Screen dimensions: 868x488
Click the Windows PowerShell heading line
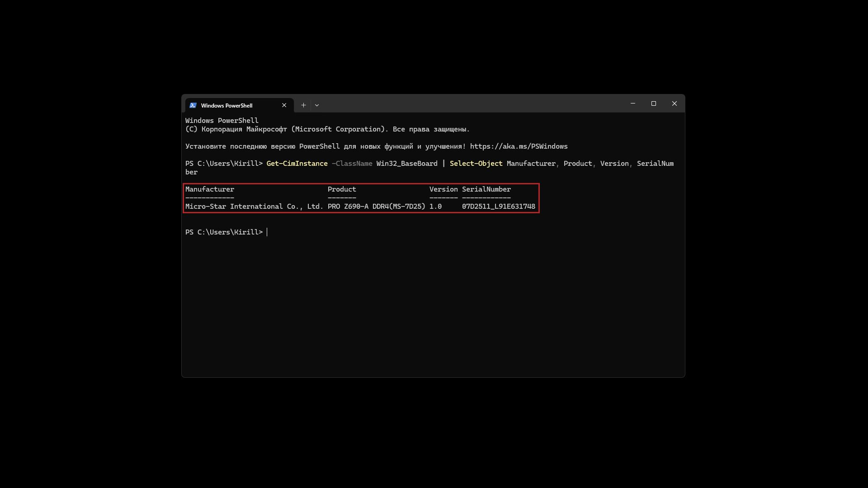point(222,121)
